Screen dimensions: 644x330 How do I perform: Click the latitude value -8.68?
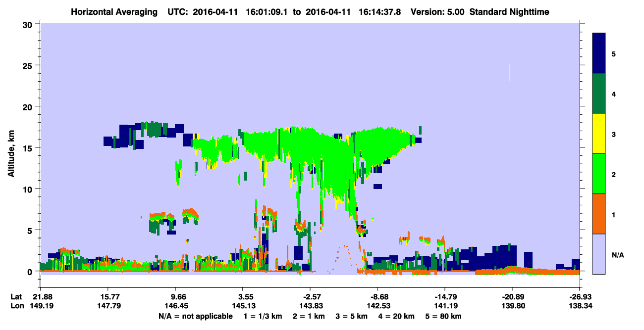click(377, 297)
